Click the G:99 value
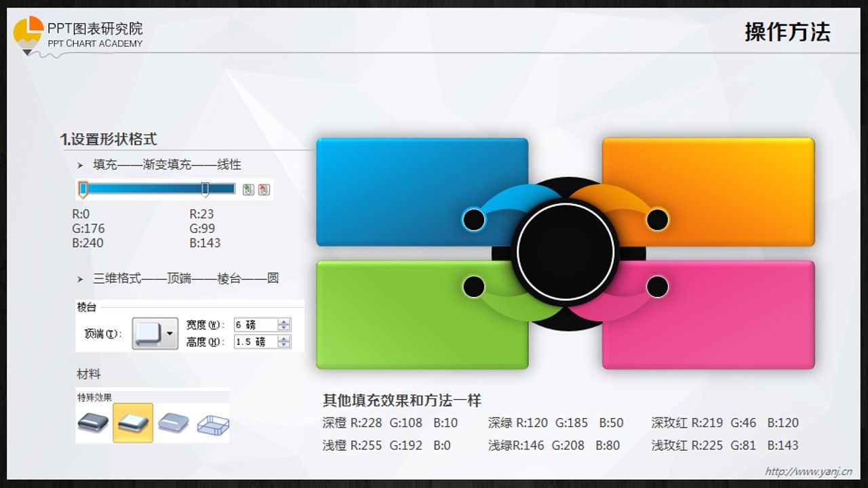This screenshot has height=488, width=868. tap(202, 228)
